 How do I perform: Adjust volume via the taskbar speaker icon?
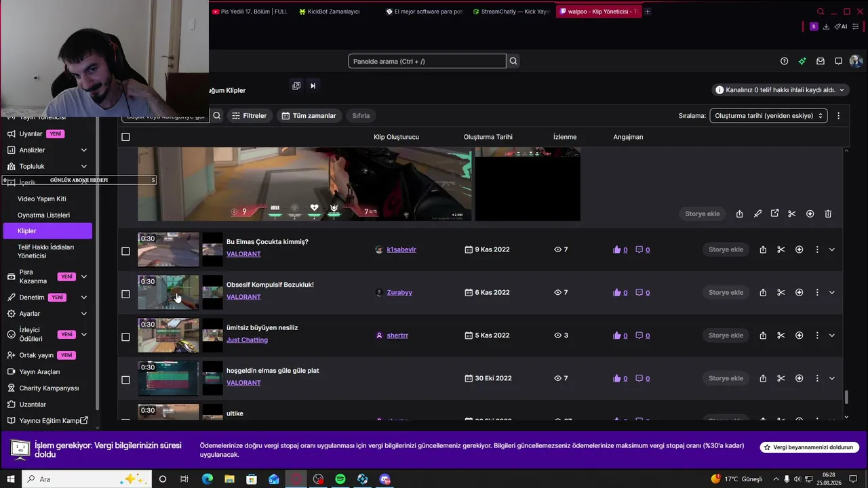coord(797,479)
